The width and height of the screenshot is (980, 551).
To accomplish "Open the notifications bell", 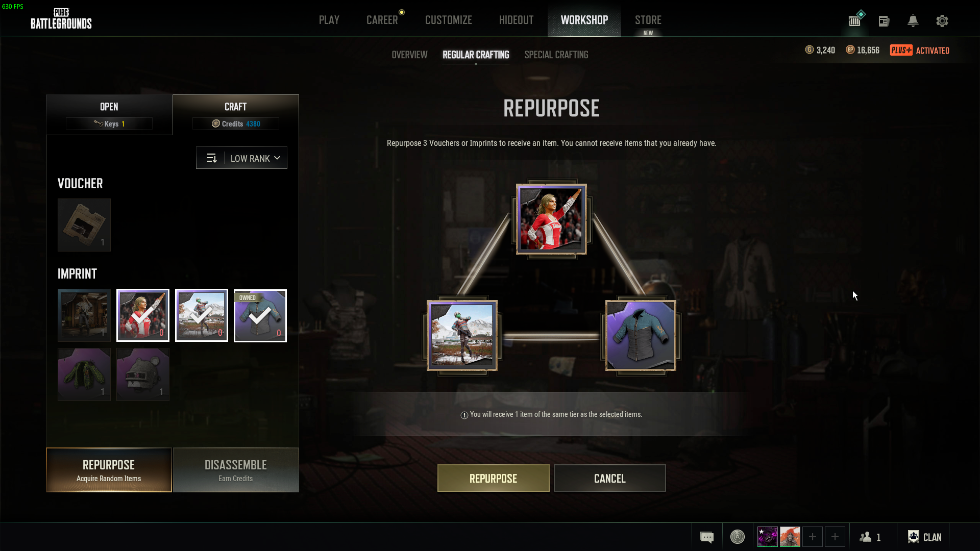I will [x=913, y=21].
